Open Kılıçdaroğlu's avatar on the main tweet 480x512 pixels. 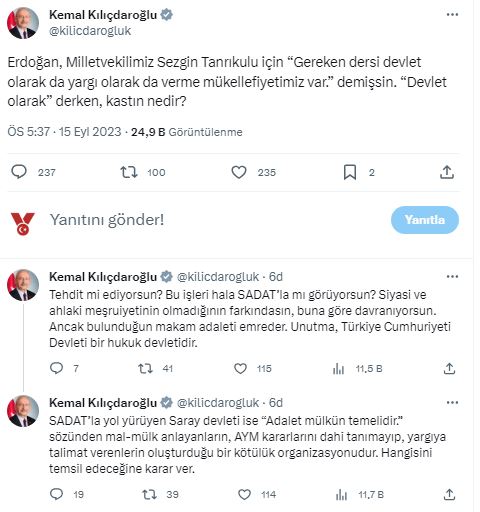click(x=23, y=23)
